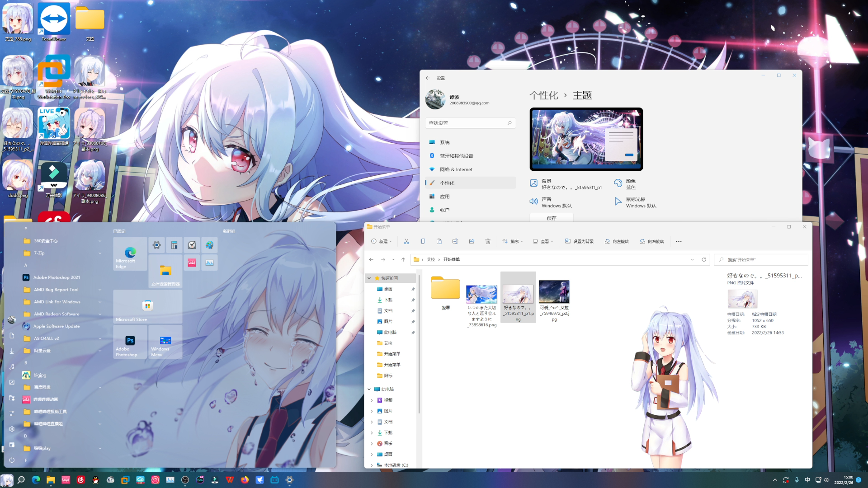
Task: Open the 排序 sort dropdown
Action: pos(513,241)
